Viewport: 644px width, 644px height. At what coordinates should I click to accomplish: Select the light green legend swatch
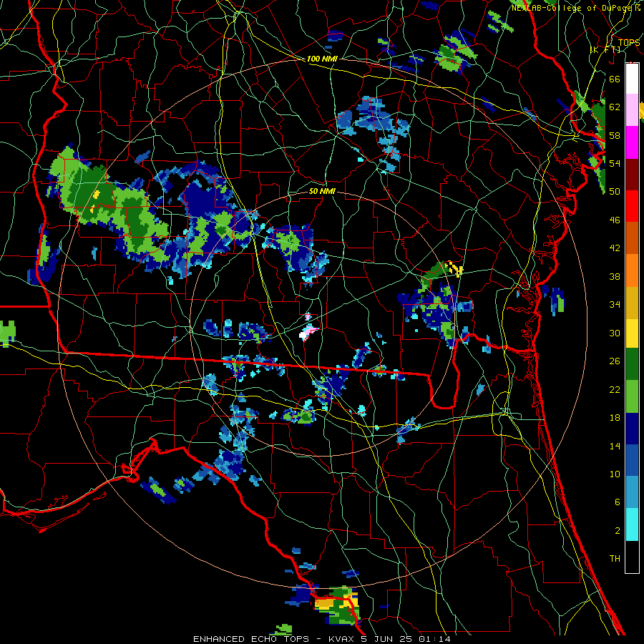632,396
